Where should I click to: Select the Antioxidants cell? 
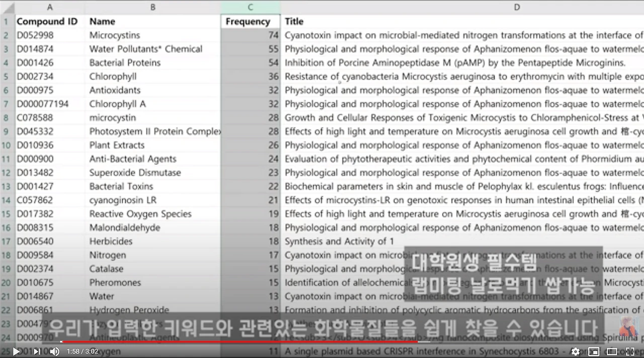coord(153,90)
